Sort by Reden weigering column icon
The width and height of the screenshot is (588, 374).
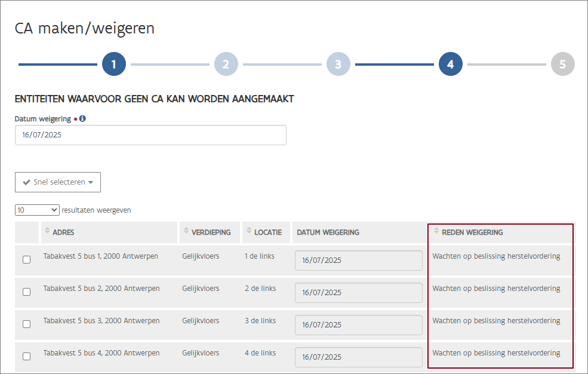point(436,232)
